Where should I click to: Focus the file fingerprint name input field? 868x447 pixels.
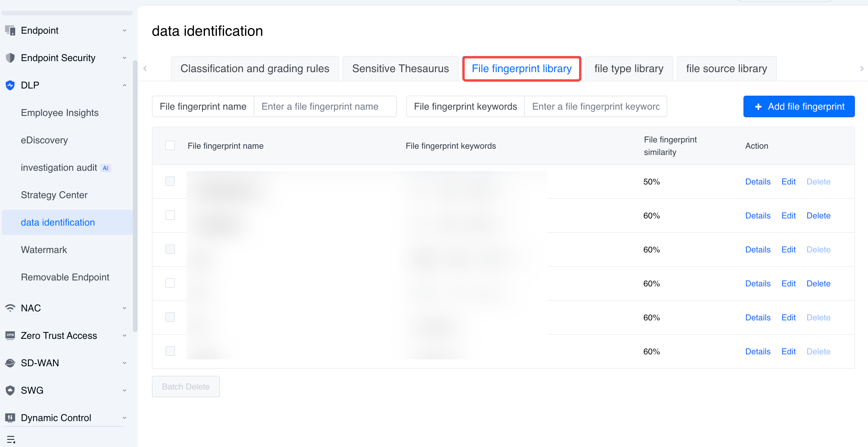(324, 106)
